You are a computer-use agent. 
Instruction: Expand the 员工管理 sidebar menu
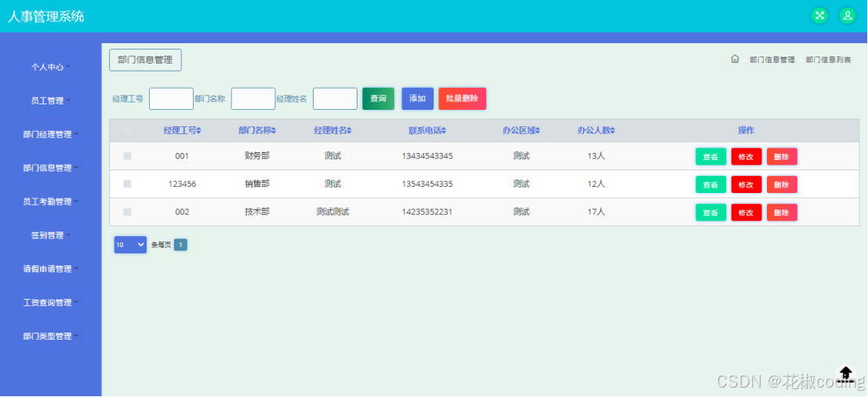pos(50,100)
